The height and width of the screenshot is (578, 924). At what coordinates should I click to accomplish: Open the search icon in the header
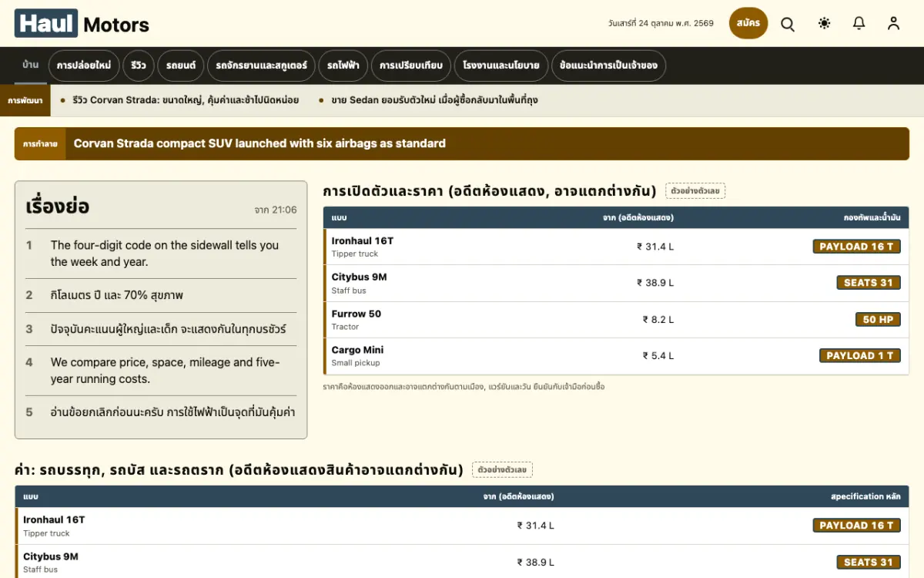(788, 23)
